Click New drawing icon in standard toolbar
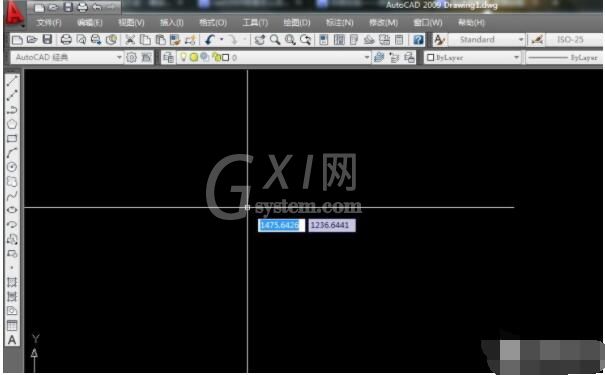605x375 pixels. pyautogui.click(x=17, y=40)
